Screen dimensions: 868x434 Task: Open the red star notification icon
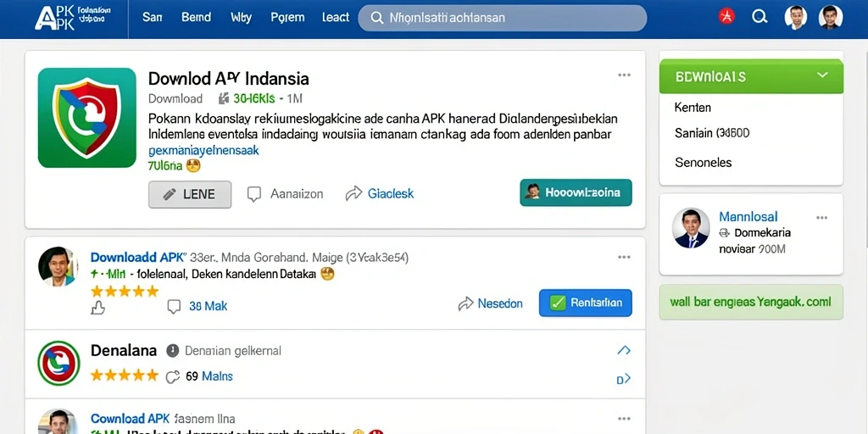726,17
